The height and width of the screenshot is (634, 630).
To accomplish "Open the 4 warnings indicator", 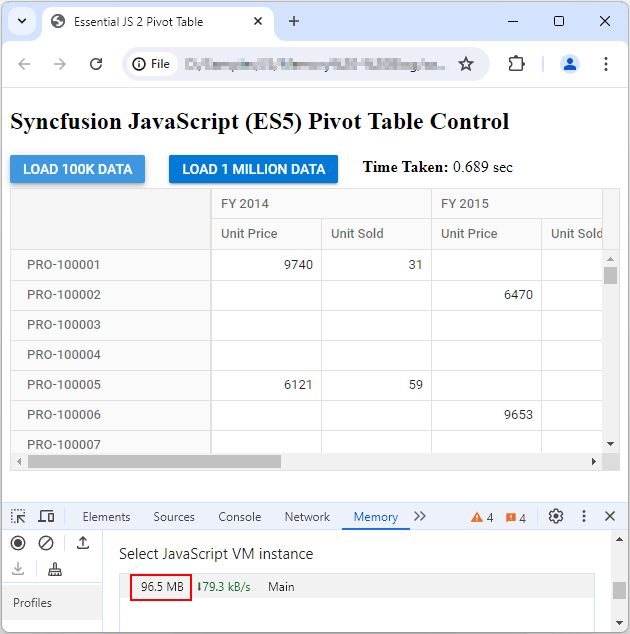I will pos(482,517).
